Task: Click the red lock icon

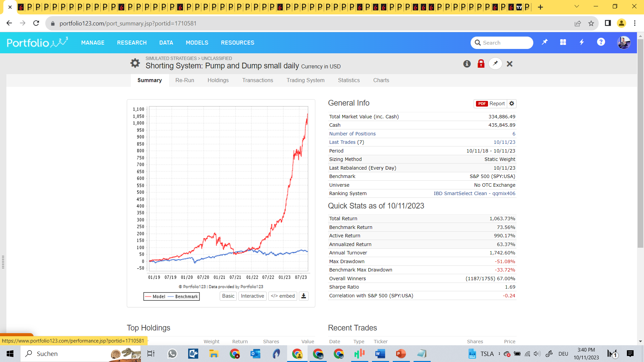Action: click(481, 64)
